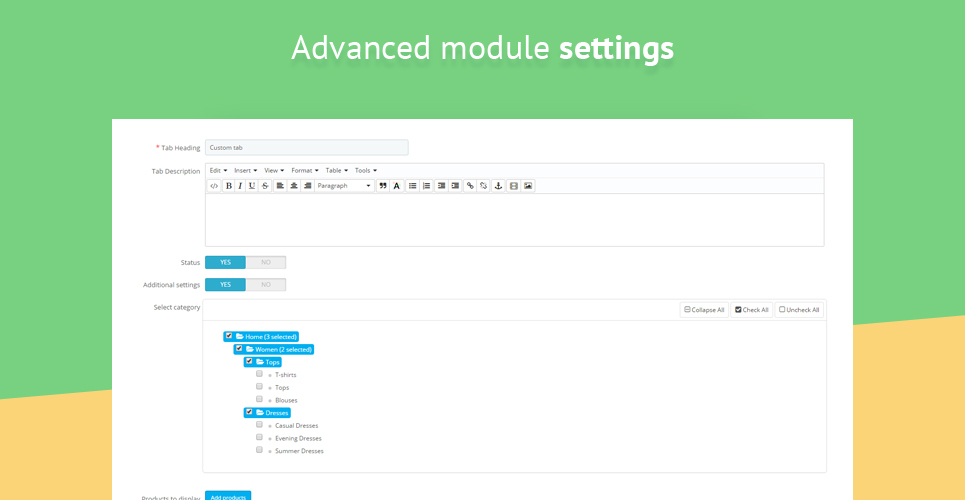Insert an anchor in the description

click(x=499, y=185)
